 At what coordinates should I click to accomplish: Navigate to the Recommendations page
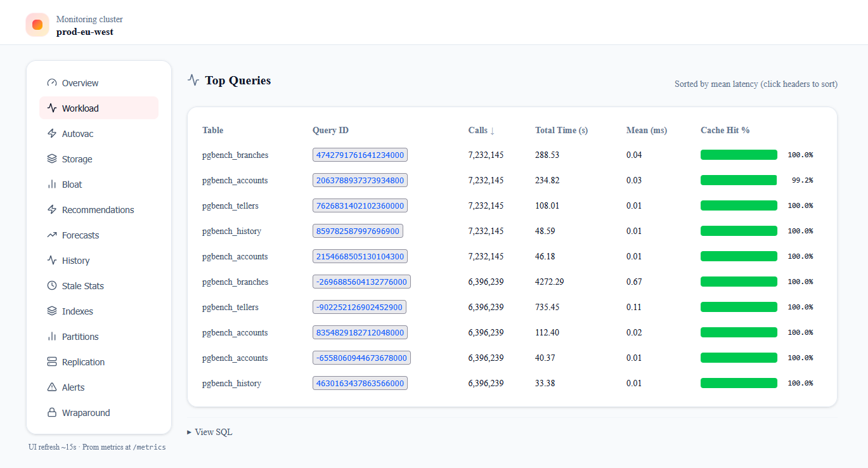pos(97,209)
